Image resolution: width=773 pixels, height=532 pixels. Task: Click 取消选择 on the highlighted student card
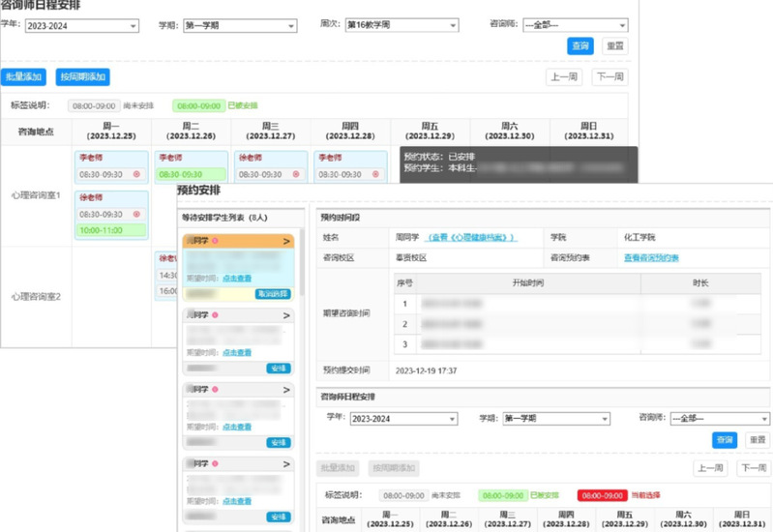click(x=273, y=293)
